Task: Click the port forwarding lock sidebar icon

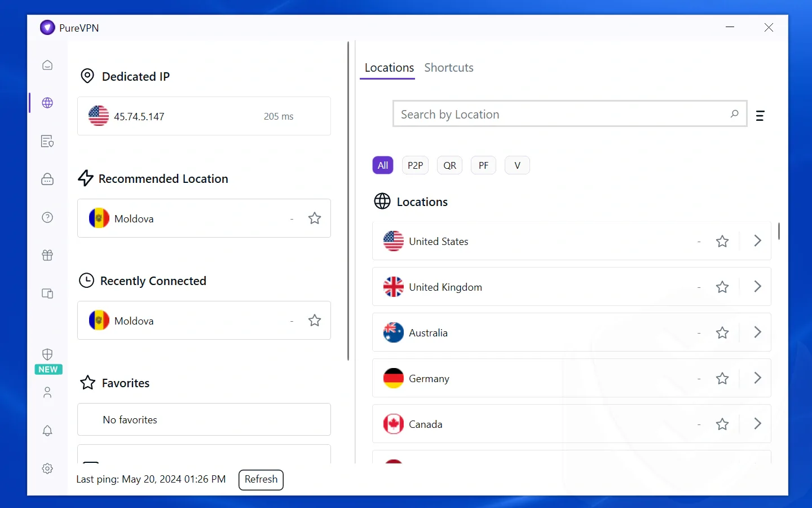Action: pyautogui.click(x=47, y=179)
